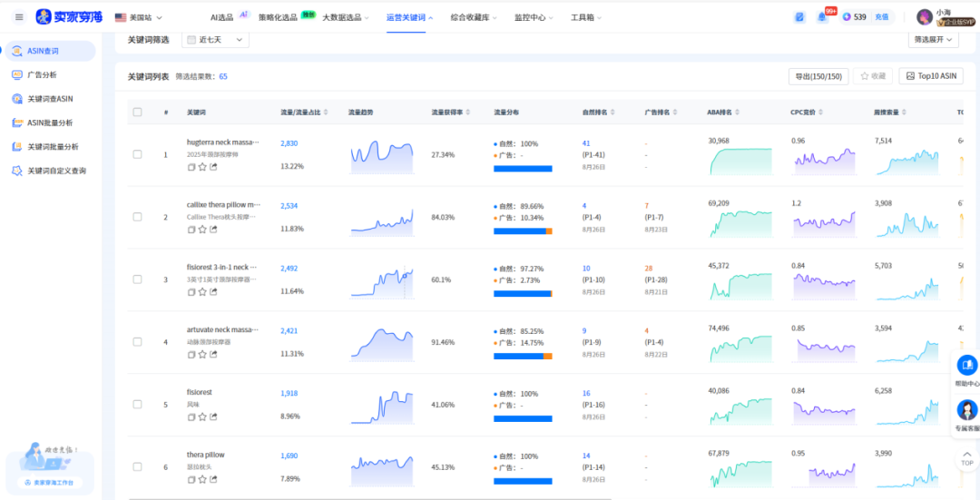Select checkbox for row 4 artuvate
The width and height of the screenshot is (980, 500).
[138, 342]
